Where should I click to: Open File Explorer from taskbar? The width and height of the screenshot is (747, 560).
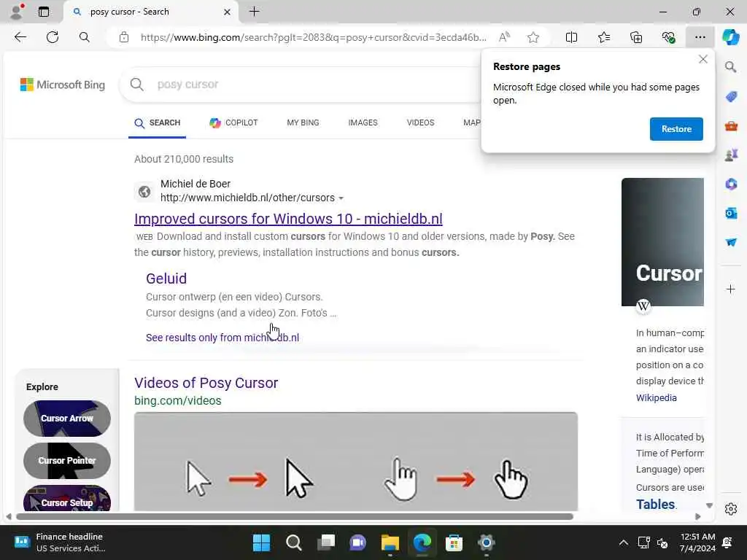point(390,542)
